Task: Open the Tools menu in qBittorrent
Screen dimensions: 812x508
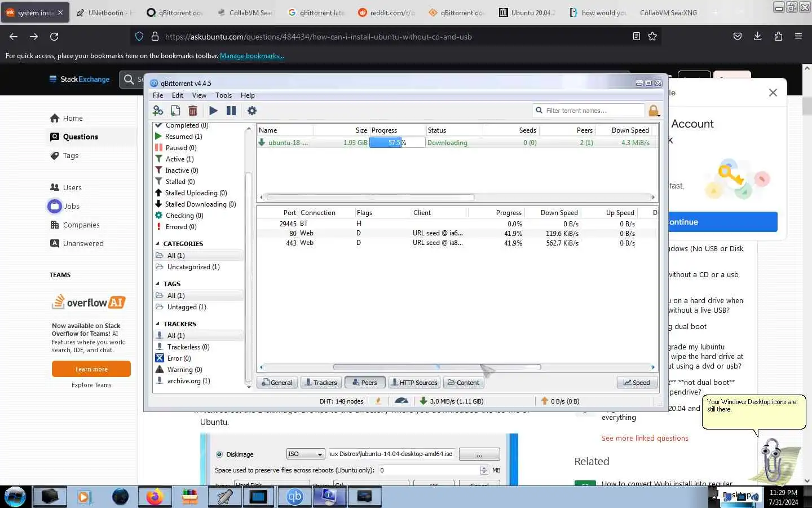Action: pos(223,95)
